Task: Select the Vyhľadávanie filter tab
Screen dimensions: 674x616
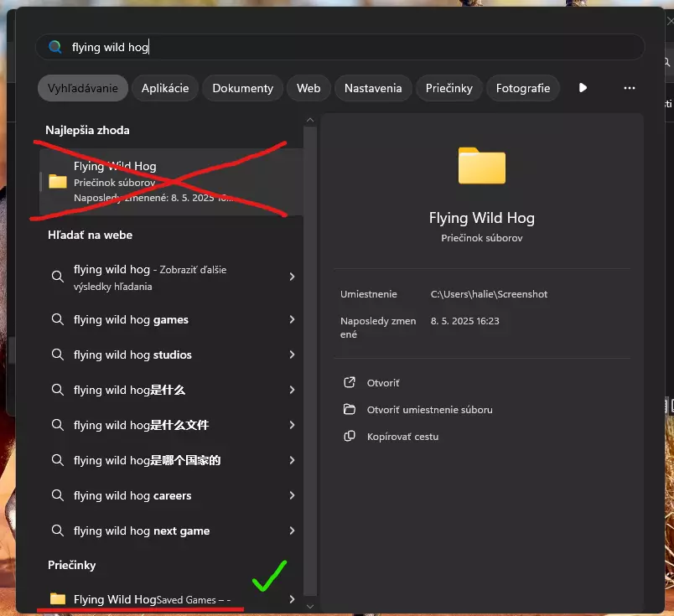Action: pos(82,88)
